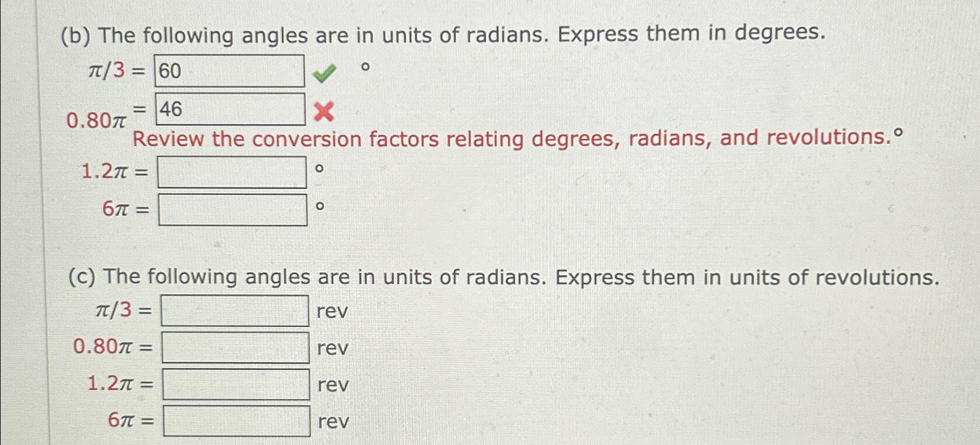Select the answer field containing 60
Screen dimensions: 980x445
pos(229,72)
